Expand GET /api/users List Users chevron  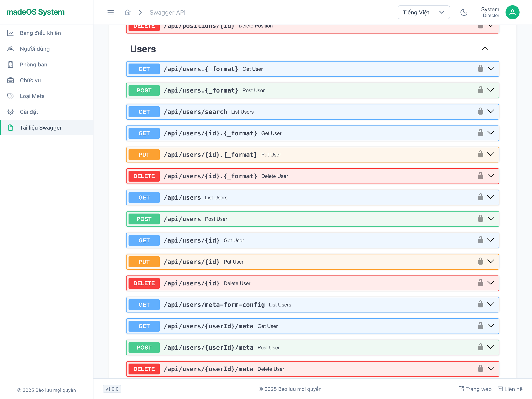[x=491, y=197]
